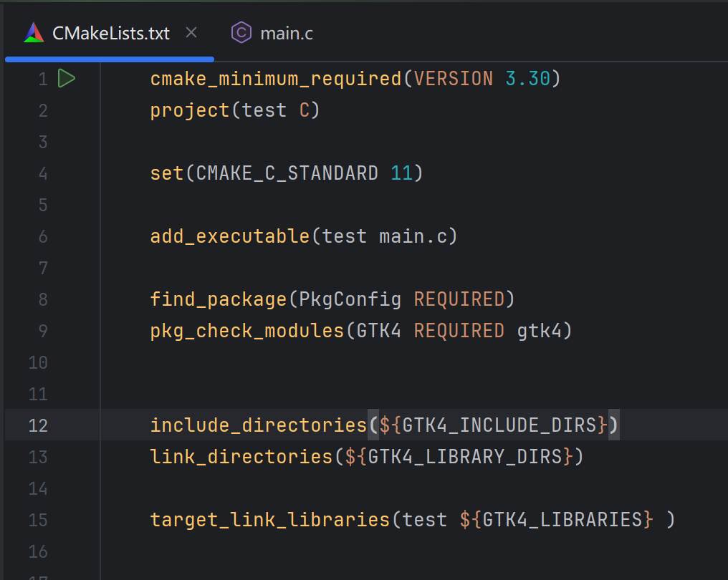Click line number 9 in the gutter

tap(43, 331)
